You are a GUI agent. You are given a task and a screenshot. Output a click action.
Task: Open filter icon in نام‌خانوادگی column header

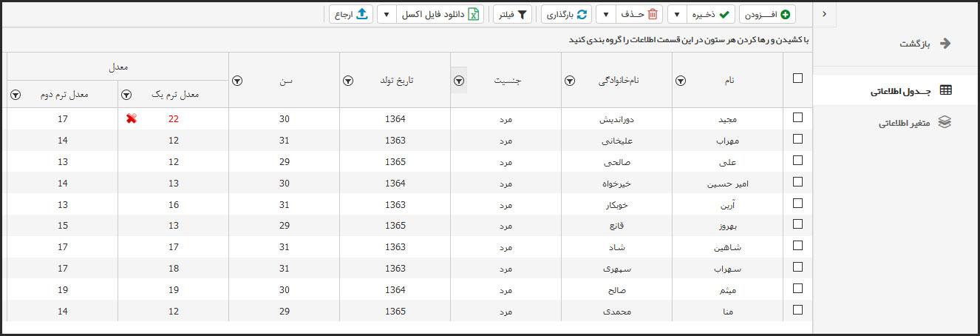coord(569,81)
